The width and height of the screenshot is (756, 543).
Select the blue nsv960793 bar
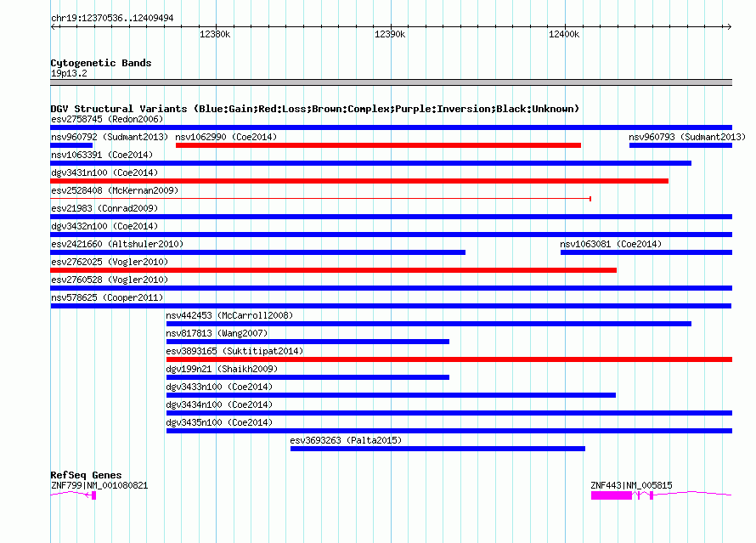pyautogui.click(x=680, y=145)
